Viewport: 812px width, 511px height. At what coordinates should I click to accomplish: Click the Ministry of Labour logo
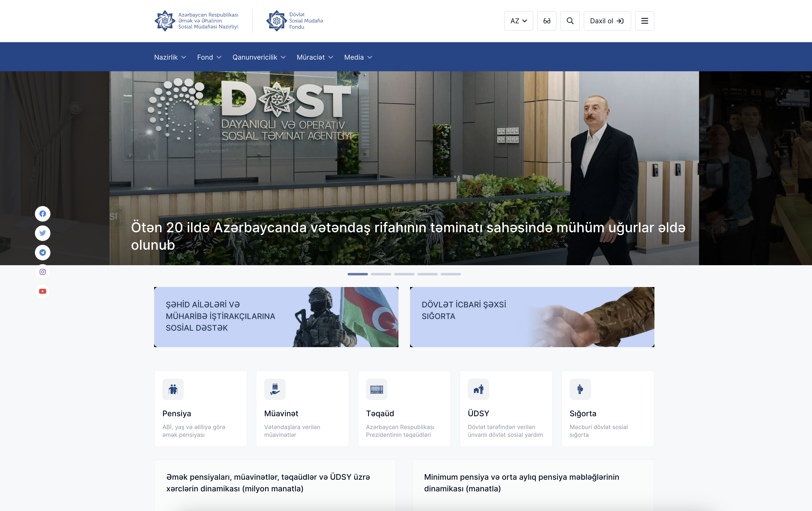click(197, 21)
